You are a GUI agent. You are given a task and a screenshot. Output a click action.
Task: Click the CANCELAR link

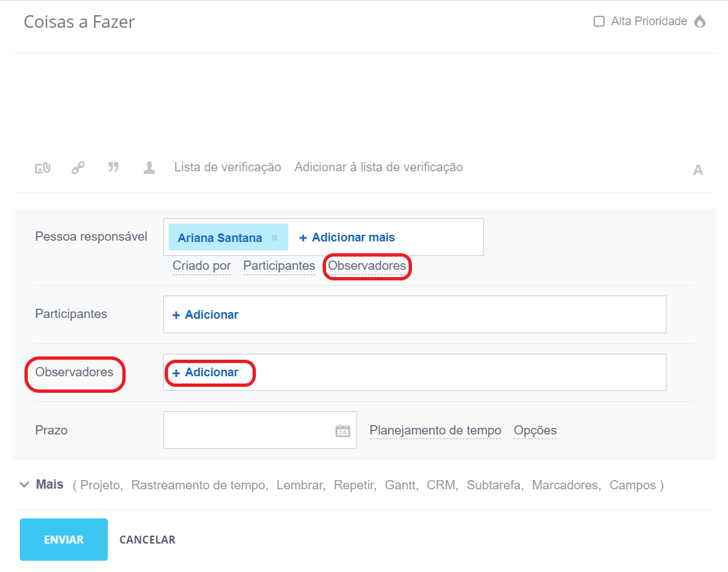point(147,540)
